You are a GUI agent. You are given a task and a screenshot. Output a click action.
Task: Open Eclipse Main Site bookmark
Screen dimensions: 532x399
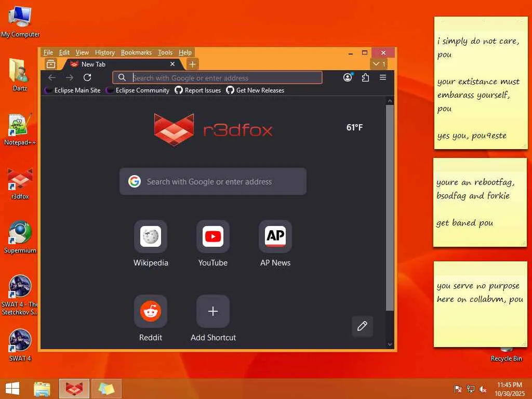(x=73, y=90)
